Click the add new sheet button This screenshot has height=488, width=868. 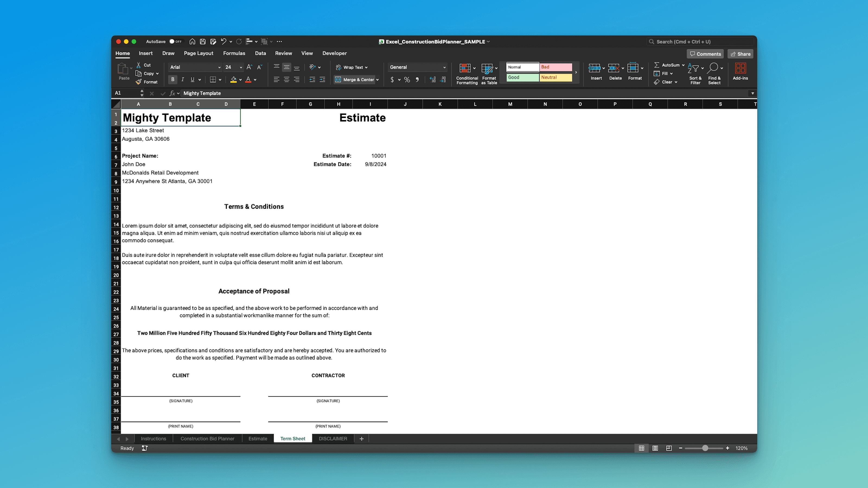click(x=361, y=438)
